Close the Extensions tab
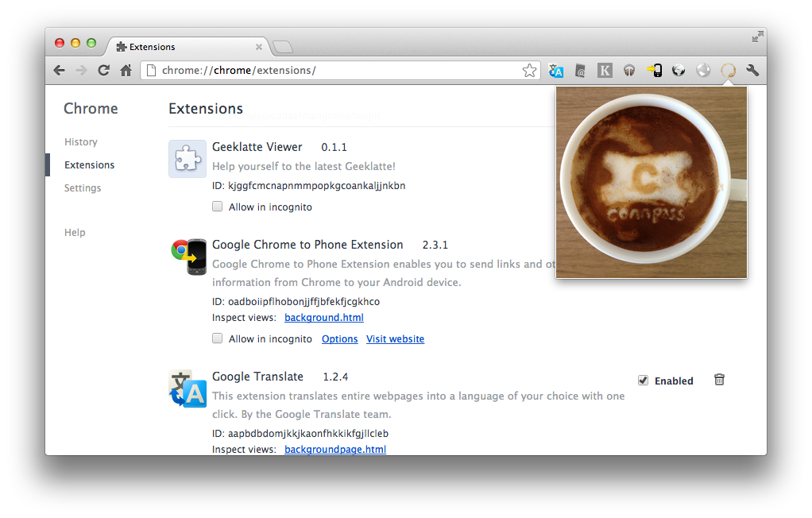Viewport: 812px width, 518px height. (259, 47)
